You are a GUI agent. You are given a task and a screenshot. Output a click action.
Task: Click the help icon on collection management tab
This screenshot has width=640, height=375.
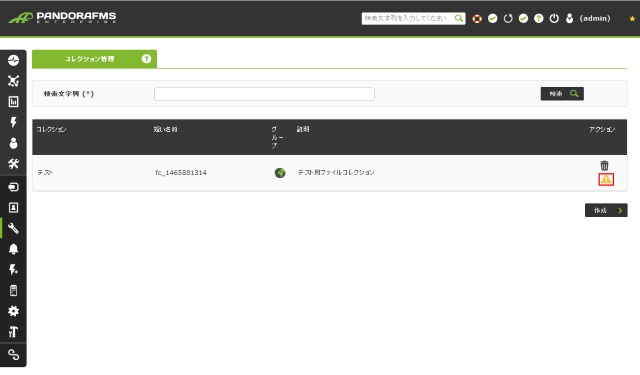tap(146, 59)
